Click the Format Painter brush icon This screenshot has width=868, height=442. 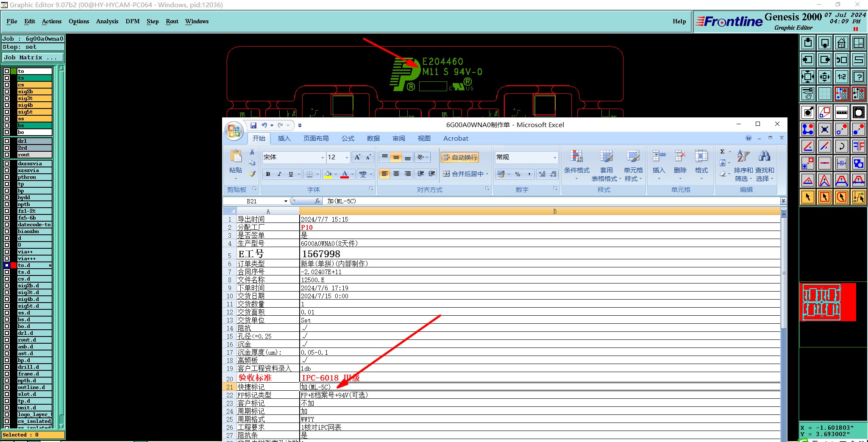252,174
